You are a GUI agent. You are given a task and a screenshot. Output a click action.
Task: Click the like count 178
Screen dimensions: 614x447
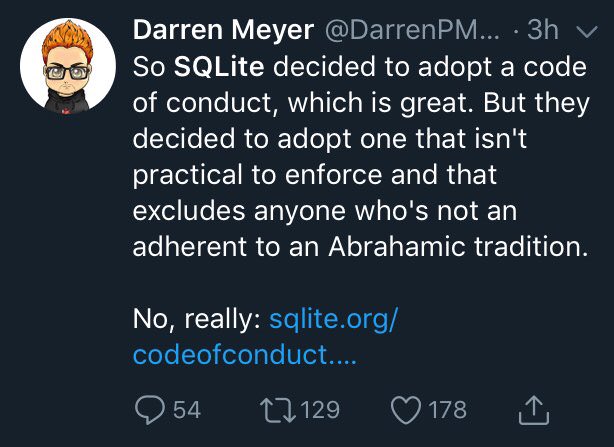pyautogui.click(x=448, y=410)
